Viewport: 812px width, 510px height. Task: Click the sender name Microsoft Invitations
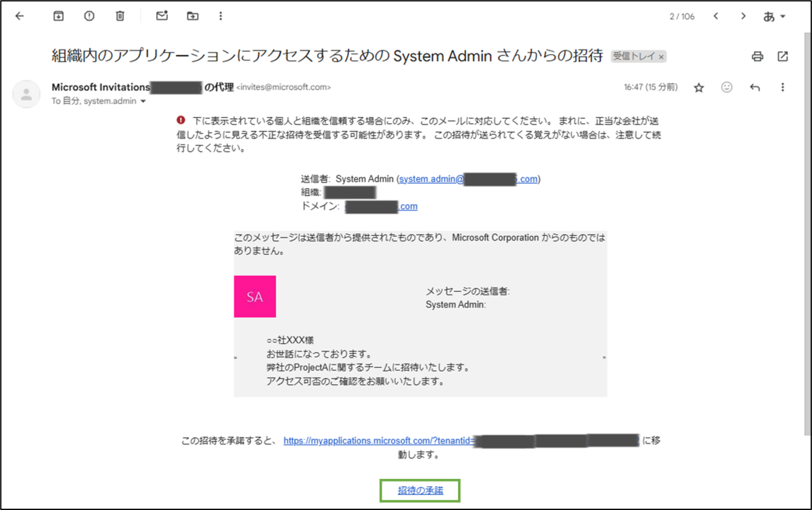(x=101, y=87)
